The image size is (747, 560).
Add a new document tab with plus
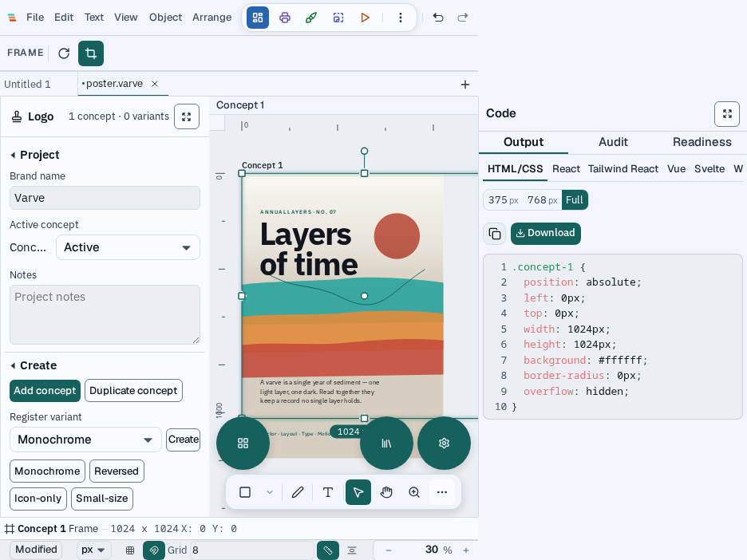point(465,85)
